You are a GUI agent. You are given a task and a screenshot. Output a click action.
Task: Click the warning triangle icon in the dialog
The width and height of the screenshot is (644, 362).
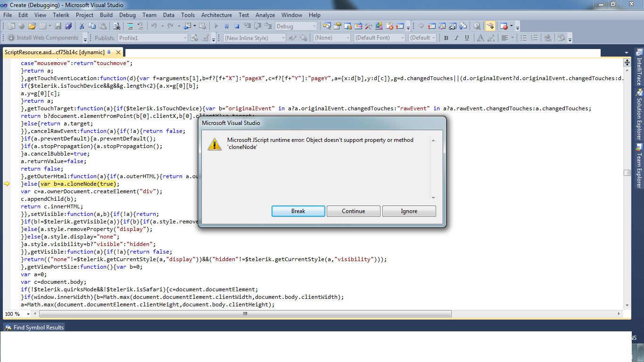tap(215, 144)
